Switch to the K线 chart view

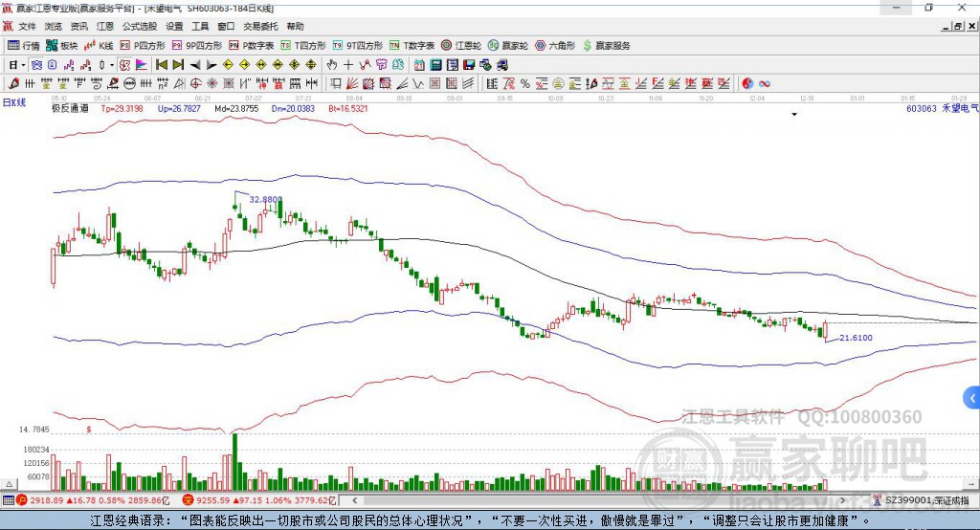pos(99,46)
